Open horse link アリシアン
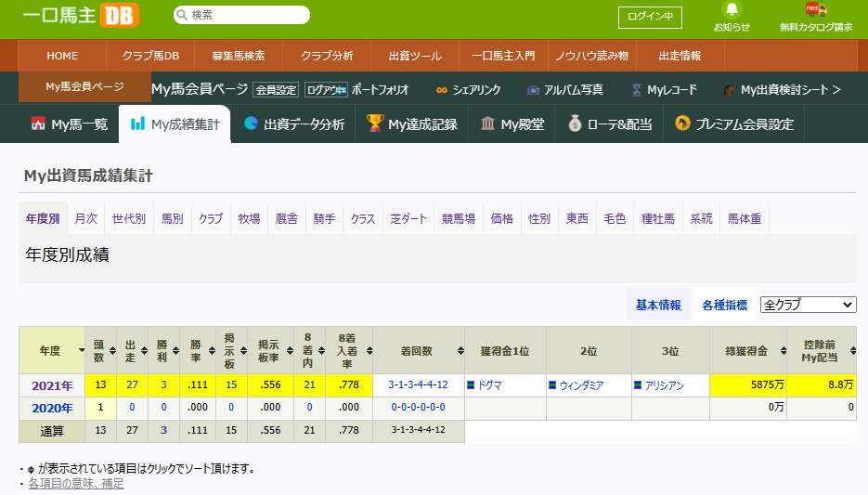868x495 pixels. pyautogui.click(x=665, y=385)
